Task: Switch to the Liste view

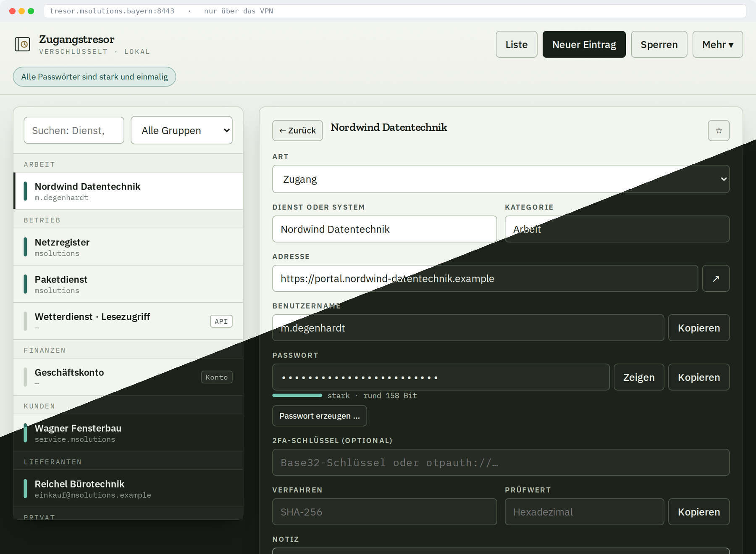Action: click(516, 44)
